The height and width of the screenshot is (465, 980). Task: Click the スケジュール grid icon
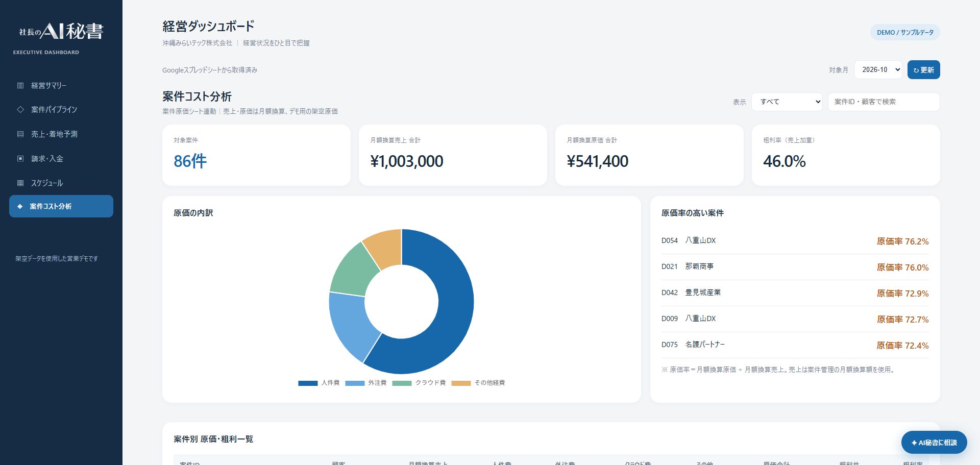(20, 183)
